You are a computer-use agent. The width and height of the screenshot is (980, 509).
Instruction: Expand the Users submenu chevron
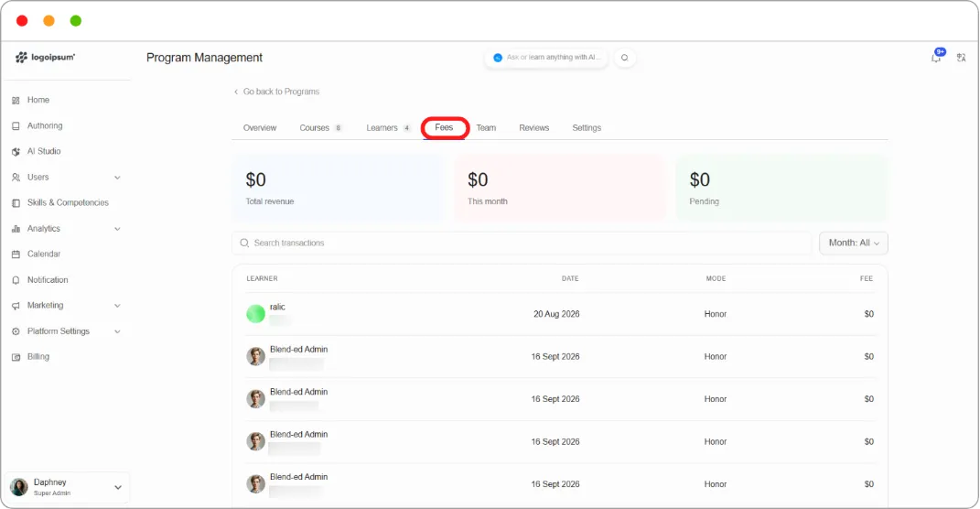point(117,178)
